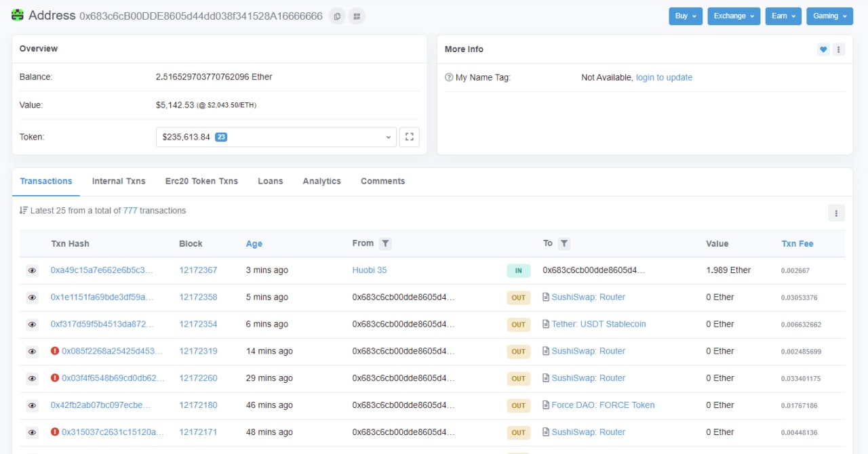The height and width of the screenshot is (454, 868).
Task: Add address to watch list heart icon
Action: coord(823,49)
